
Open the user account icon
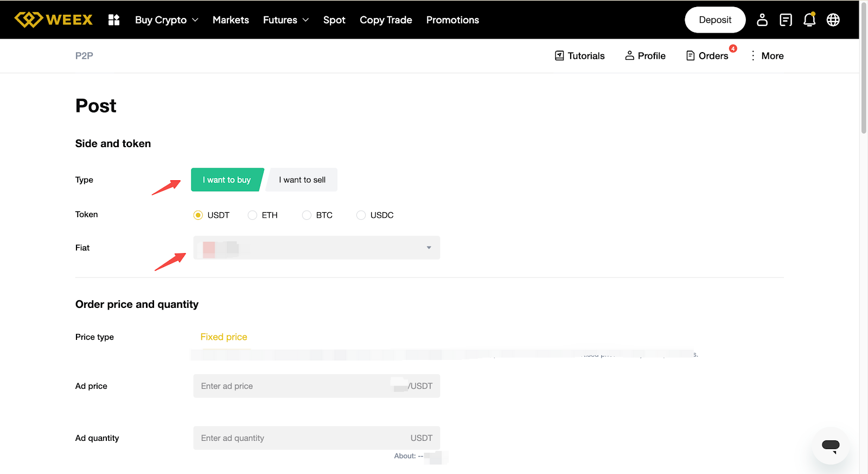[762, 20]
